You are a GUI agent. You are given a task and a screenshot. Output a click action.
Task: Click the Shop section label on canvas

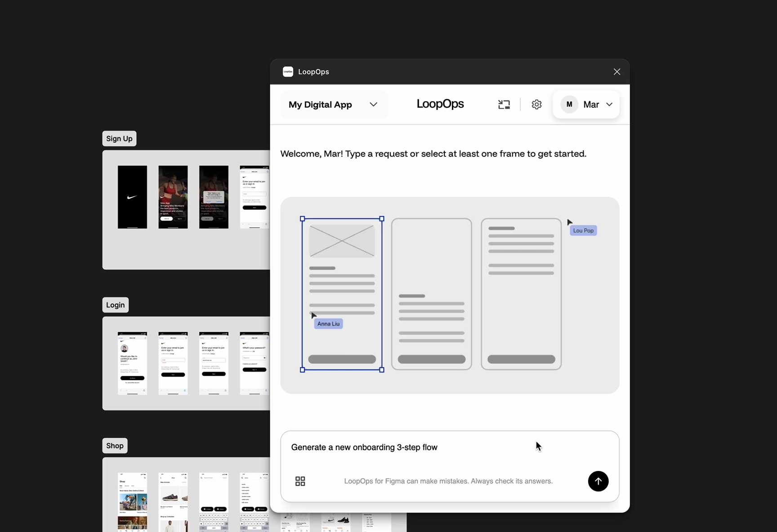pyautogui.click(x=115, y=446)
